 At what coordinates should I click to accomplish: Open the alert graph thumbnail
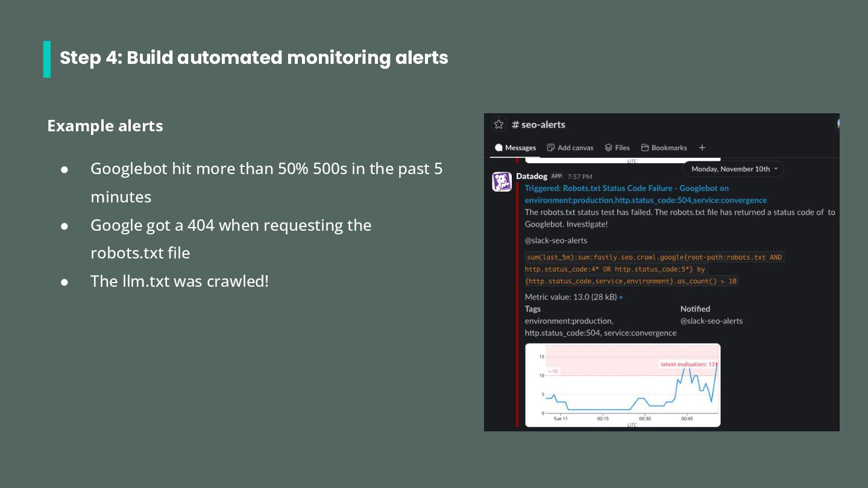coord(622,384)
